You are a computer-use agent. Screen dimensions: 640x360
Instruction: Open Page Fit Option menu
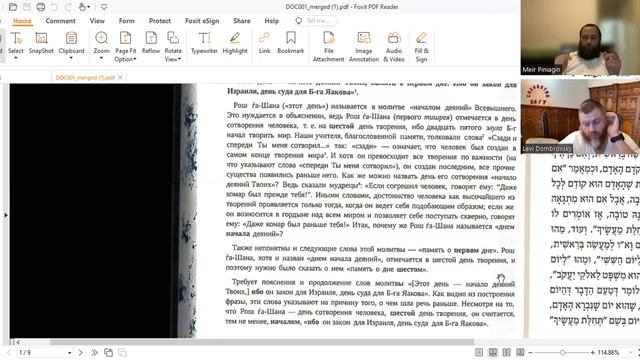[x=125, y=47]
